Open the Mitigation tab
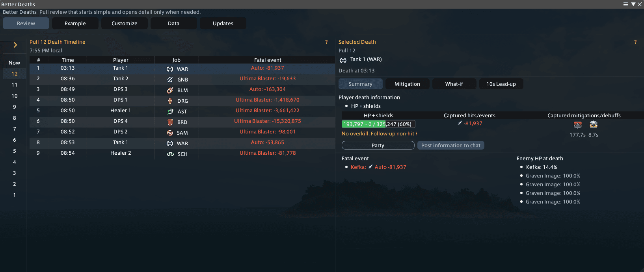Screen dimensions: 644x272 point(407,84)
